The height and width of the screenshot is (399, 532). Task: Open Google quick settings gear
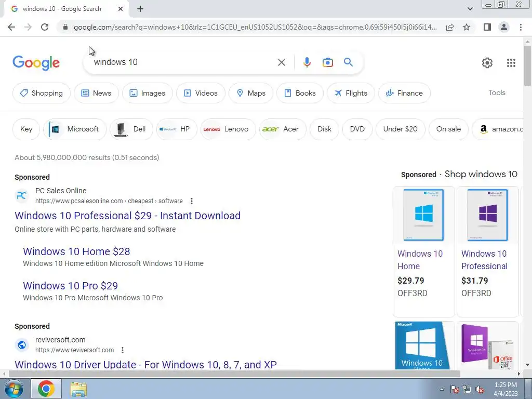pos(487,63)
